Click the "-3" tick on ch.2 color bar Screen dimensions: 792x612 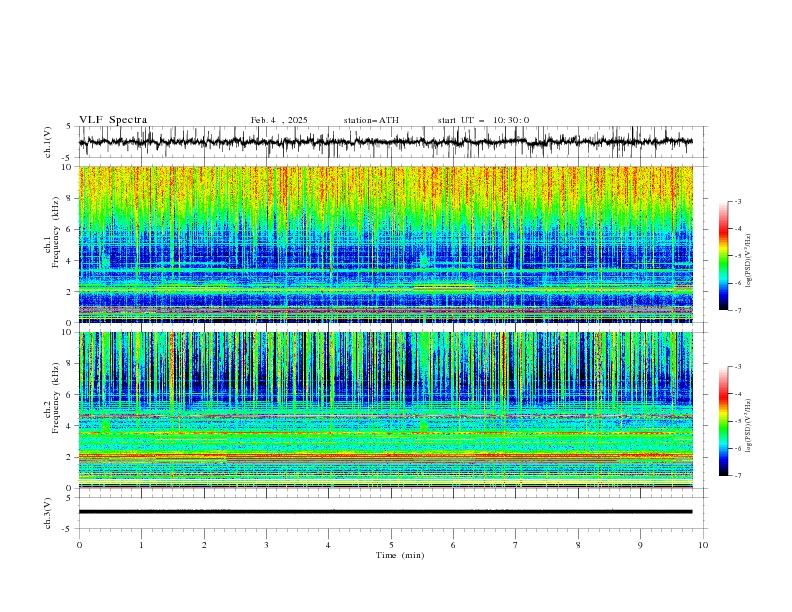click(x=738, y=367)
